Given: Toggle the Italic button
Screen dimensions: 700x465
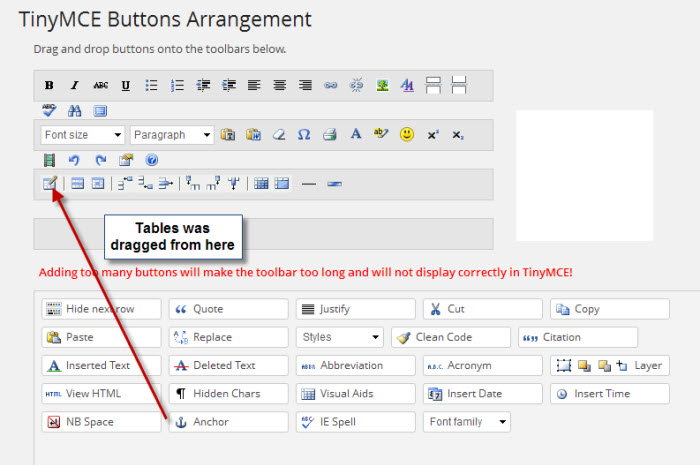Looking at the screenshot, I should 75,85.
